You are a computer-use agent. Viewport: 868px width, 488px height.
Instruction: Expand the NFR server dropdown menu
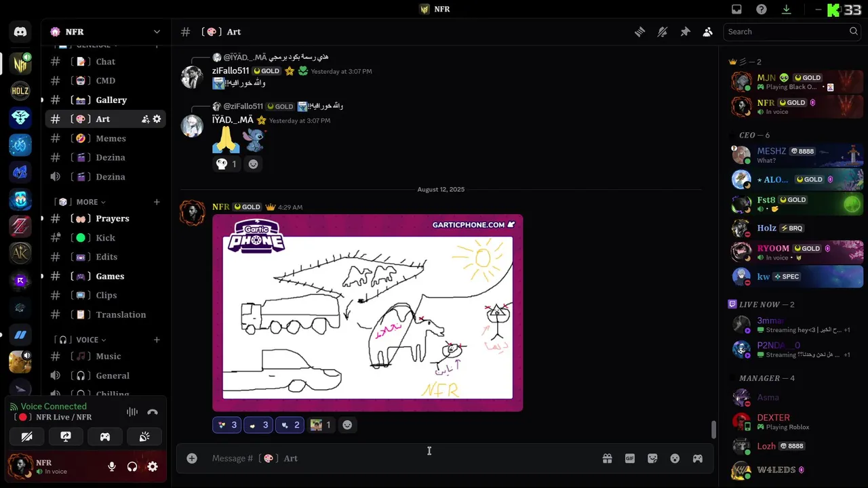(x=157, y=32)
